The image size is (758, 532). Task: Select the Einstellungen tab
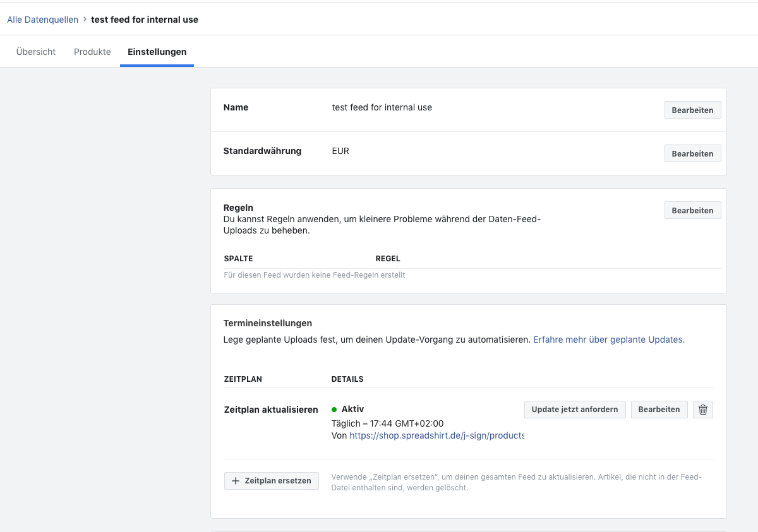157,52
